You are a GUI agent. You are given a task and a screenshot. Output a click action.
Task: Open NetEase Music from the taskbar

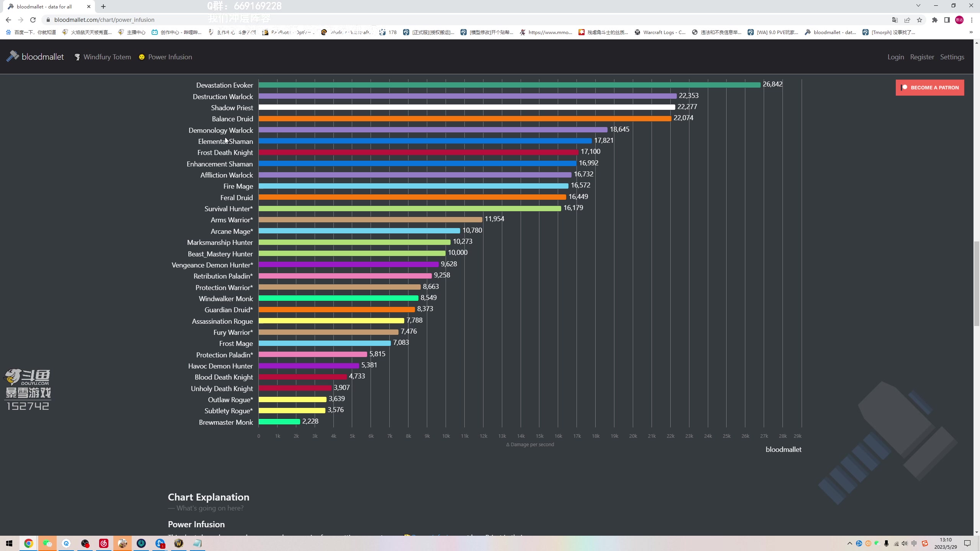(x=104, y=543)
